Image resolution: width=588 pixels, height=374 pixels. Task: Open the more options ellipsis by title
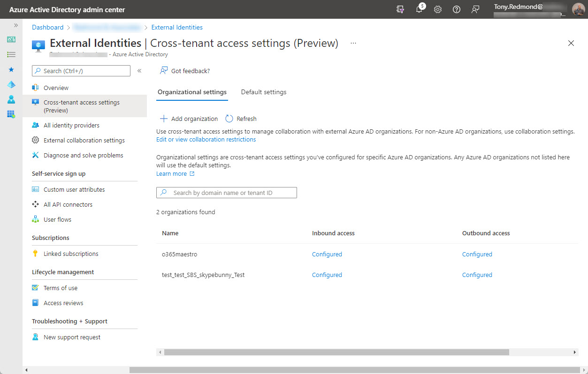point(353,43)
